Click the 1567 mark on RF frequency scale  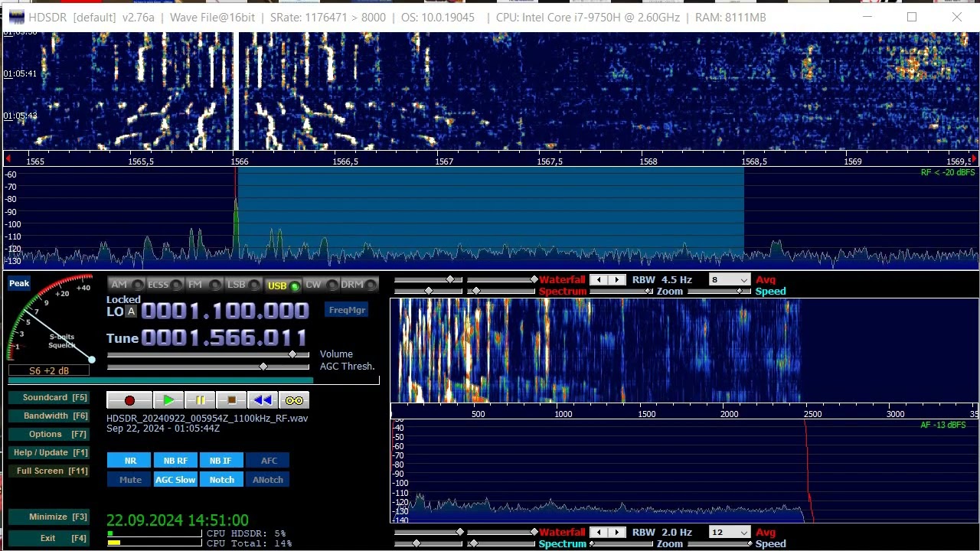444,161
